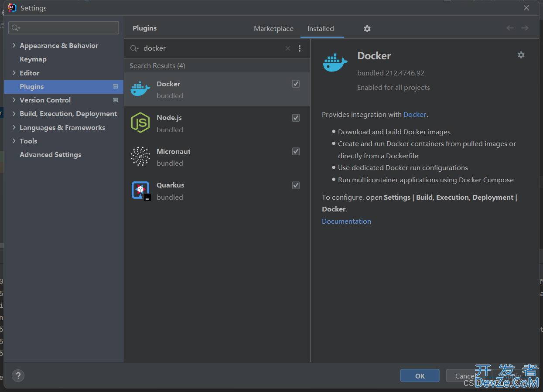This screenshot has height=392, width=543.
Task: Select the Quarkus plugin name in list
Action: click(x=170, y=185)
